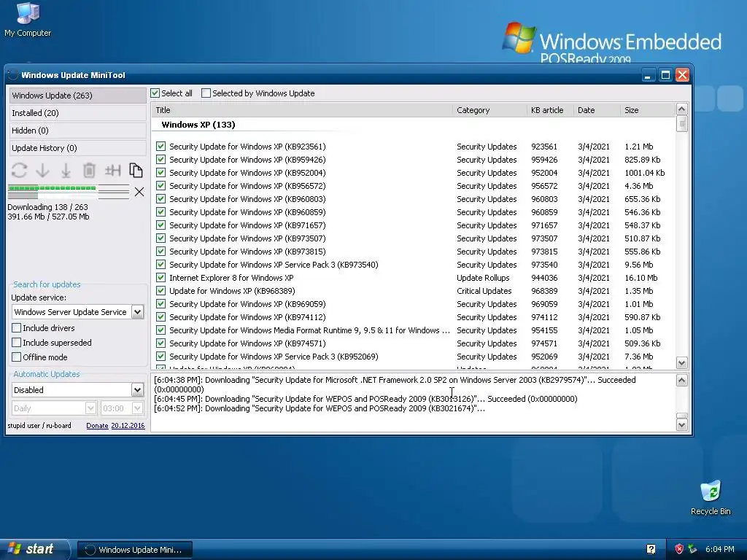Screen dimensions: 747x560
Task: Sort by the Category column header
Action: (x=489, y=110)
